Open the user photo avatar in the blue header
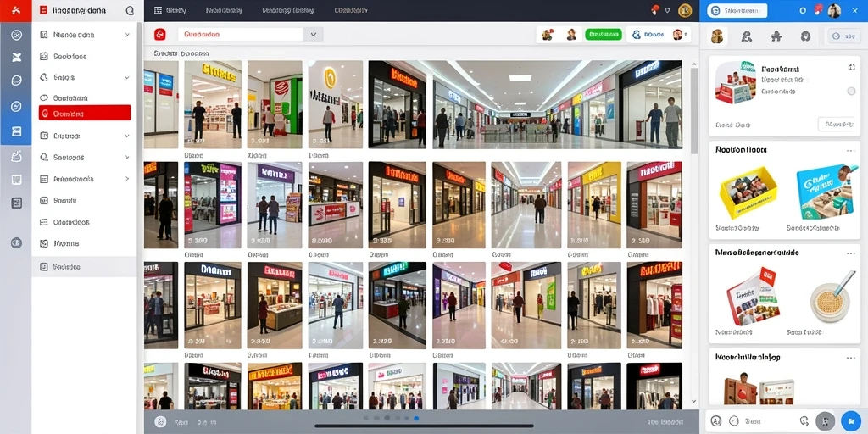The width and height of the screenshot is (868, 434). coord(834,10)
